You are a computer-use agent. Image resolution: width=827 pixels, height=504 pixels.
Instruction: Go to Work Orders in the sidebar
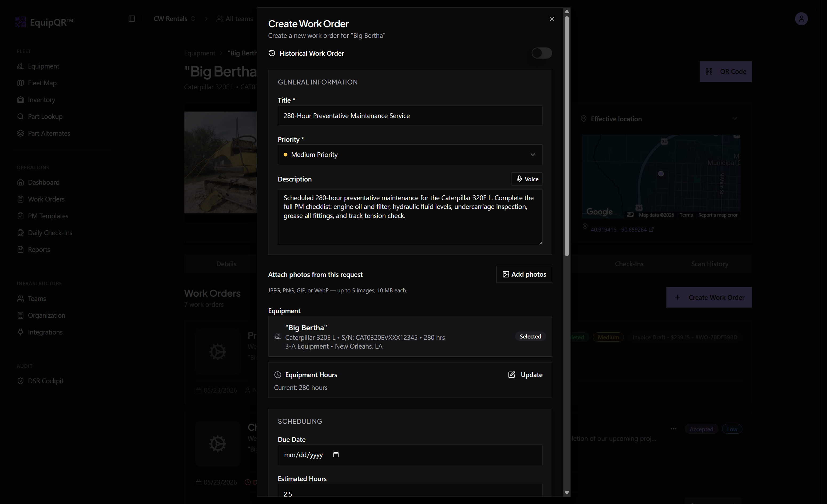tap(41, 199)
